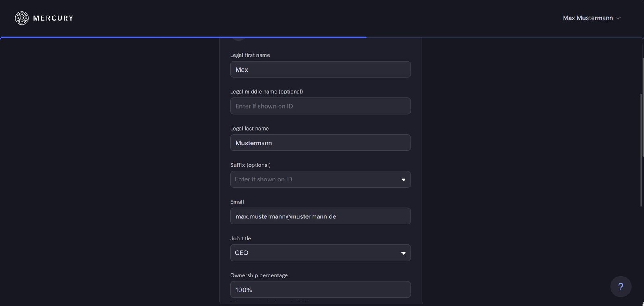
Task: Click the Legal middle name input
Action: click(320, 106)
